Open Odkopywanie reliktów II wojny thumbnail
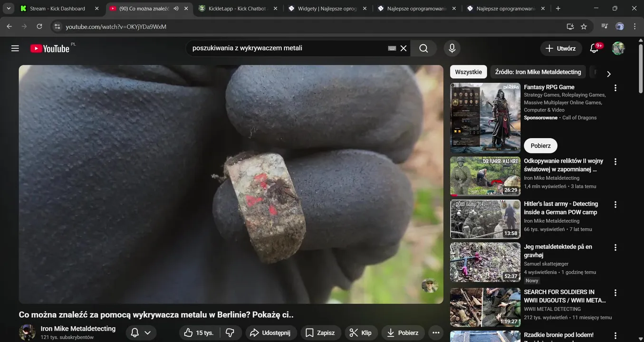This screenshot has width=644, height=342. tap(485, 176)
